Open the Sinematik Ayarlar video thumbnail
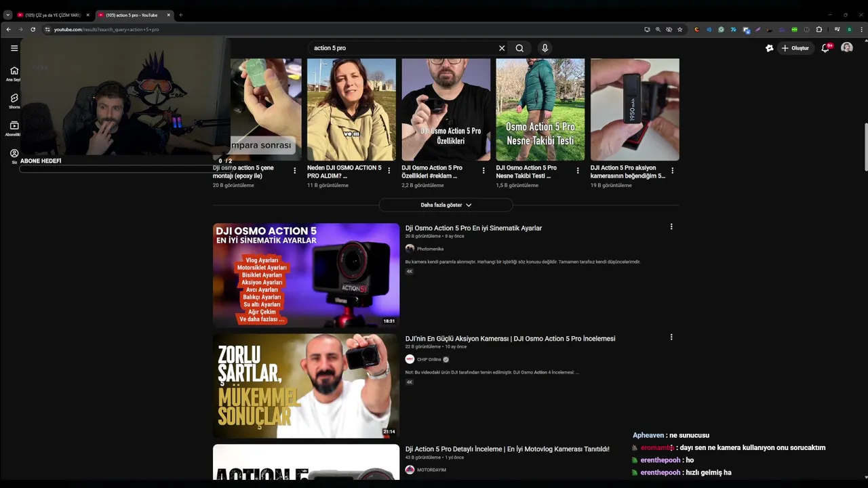The width and height of the screenshot is (868, 488). [x=306, y=275]
